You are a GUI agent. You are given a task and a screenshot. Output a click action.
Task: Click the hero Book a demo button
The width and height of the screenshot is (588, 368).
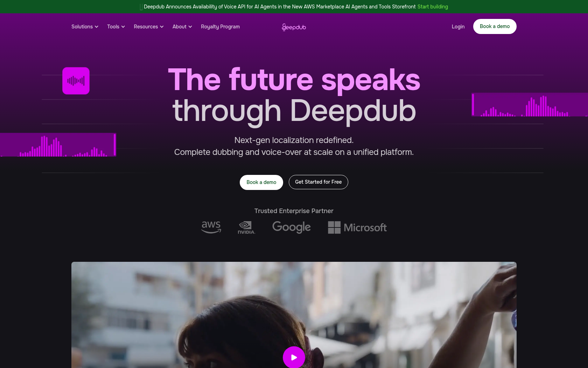pos(261,182)
